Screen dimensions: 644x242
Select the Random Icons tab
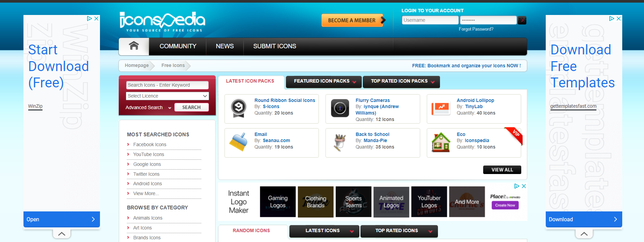coord(251,230)
